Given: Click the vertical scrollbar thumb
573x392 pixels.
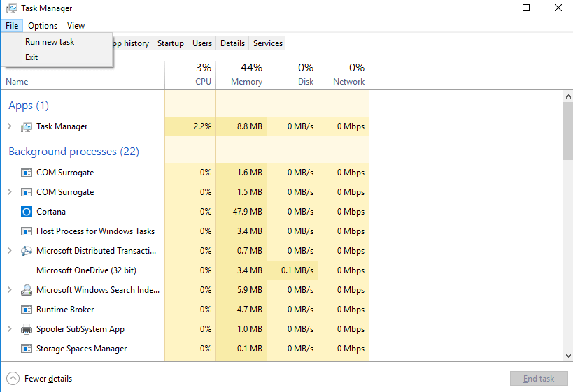Looking at the screenshot, I should pyautogui.click(x=568, y=131).
